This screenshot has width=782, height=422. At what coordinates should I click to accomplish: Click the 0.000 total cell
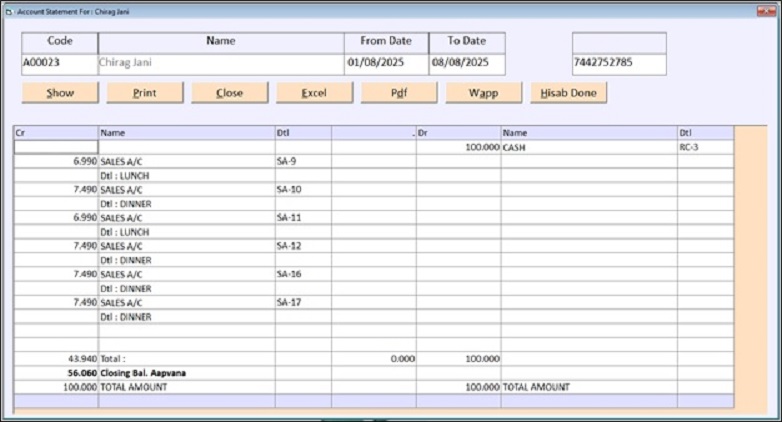pyautogui.click(x=374, y=359)
